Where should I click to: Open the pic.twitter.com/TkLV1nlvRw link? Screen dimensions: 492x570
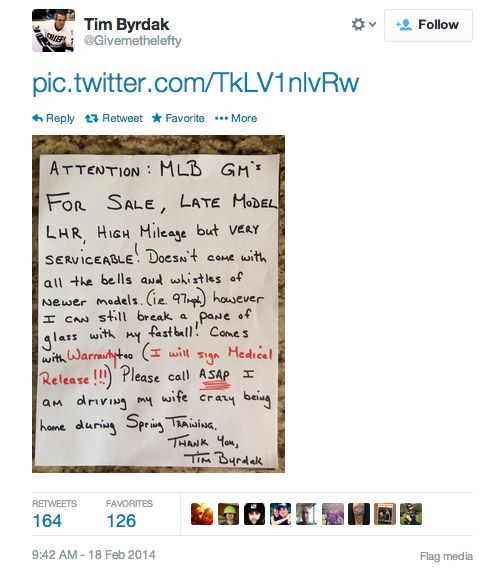pyautogui.click(x=195, y=83)
